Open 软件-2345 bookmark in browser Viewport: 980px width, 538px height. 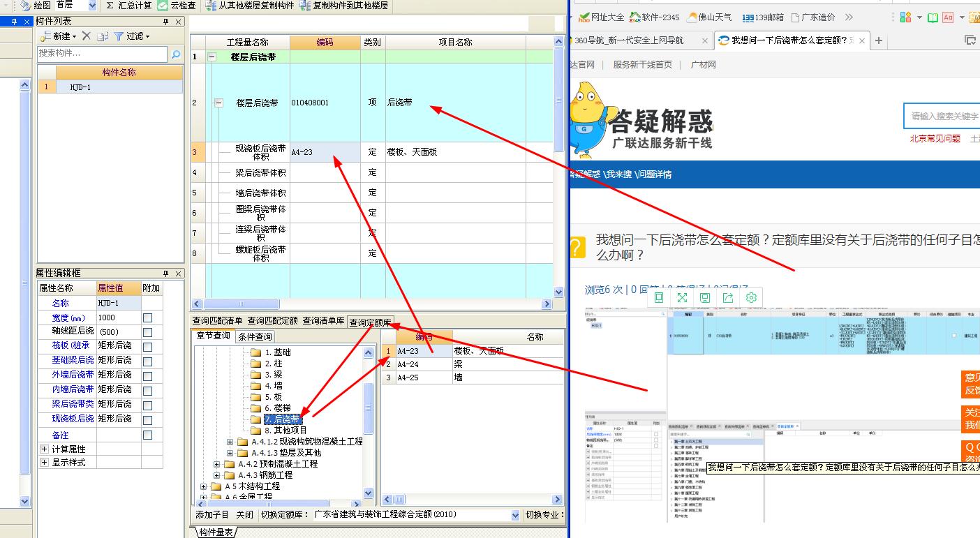pos(654,17)
